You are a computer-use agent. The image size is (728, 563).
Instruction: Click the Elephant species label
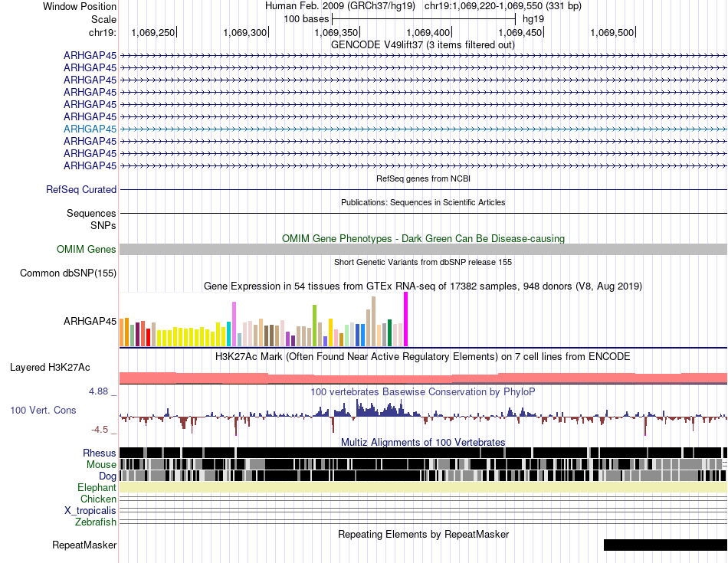pyautogui.click(x=97, y=488)
